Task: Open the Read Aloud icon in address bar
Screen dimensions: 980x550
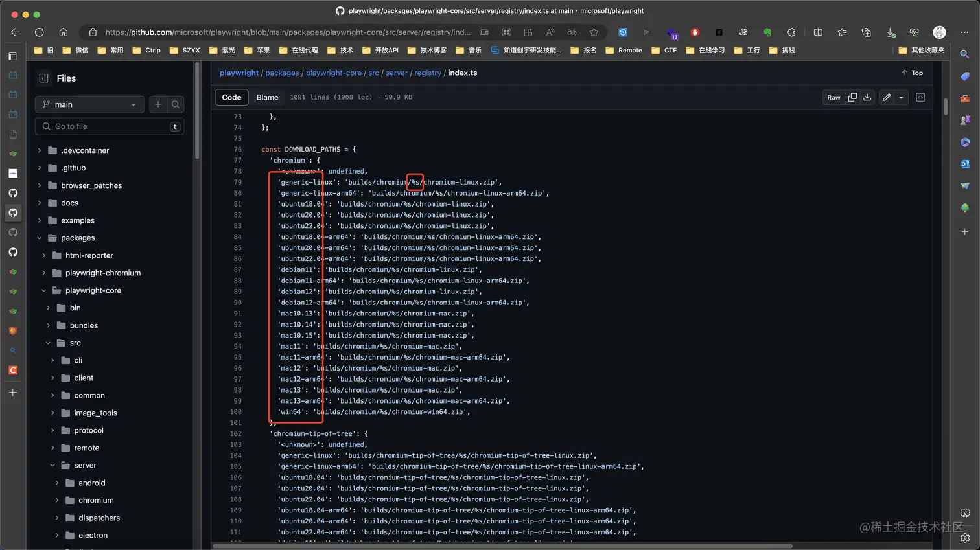Action: pos(550,32)
